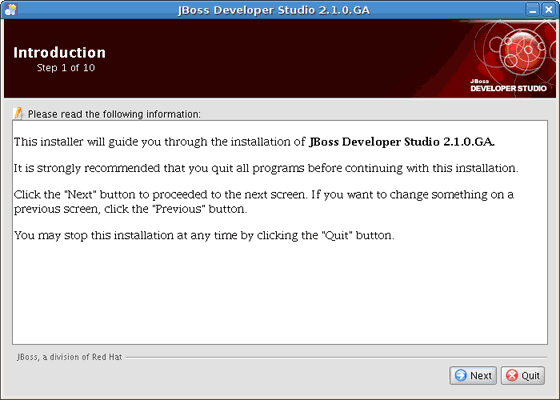Click the 'Introduction' heading

tap(59, 52)
